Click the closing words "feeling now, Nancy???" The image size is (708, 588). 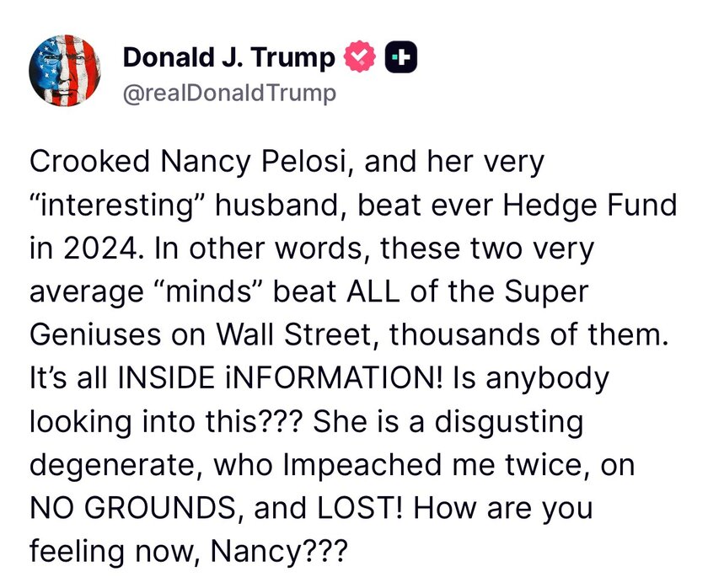pos(189,552)
